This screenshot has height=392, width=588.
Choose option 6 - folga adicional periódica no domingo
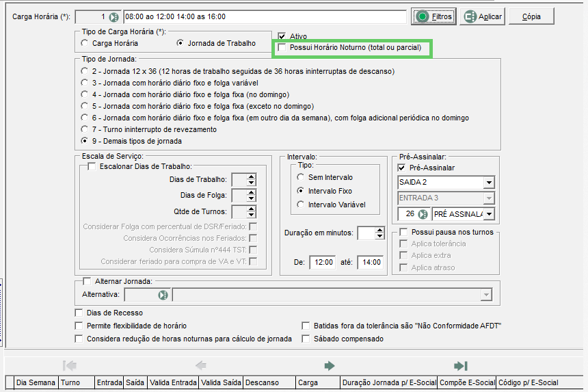(x=85, y=118)
